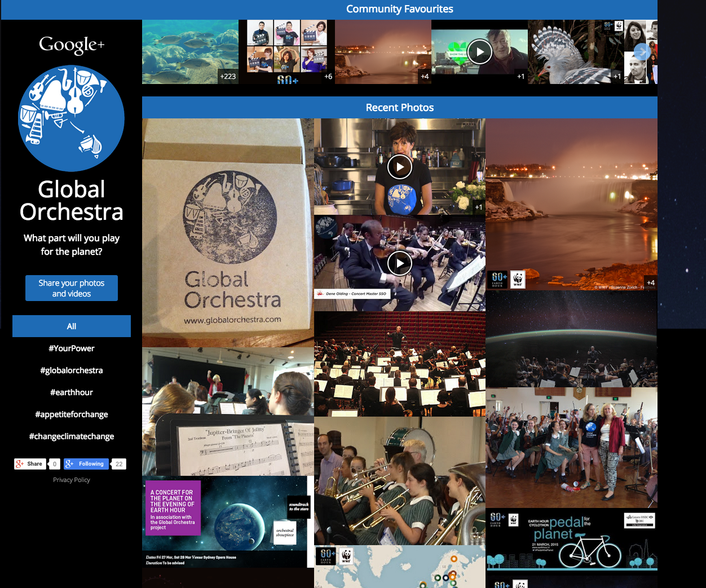Open the students playing trumpets photo
Image resolution: width=706 pixels, height=588 pixels.
(400, 481)
